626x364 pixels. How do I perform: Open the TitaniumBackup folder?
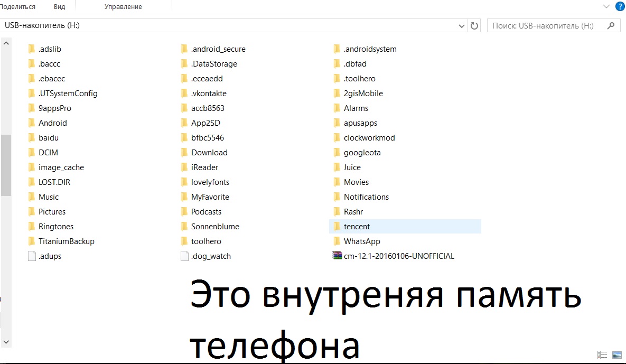66,241
